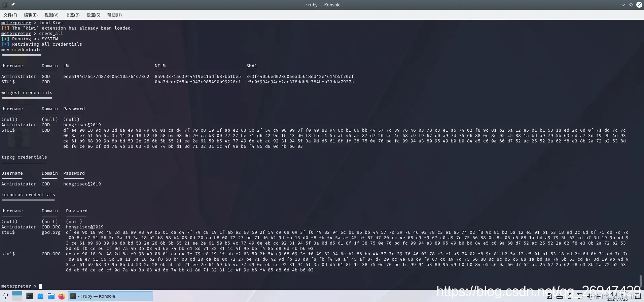Click the "load Kiwi" command text
This screenshot has height=302, width=644.
pos(51,23)
